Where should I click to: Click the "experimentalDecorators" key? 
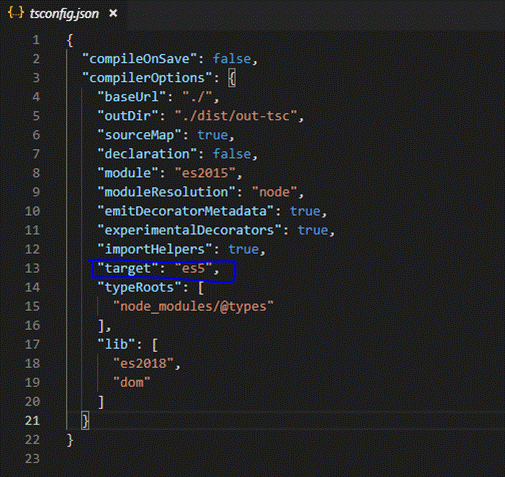point(190,230)
